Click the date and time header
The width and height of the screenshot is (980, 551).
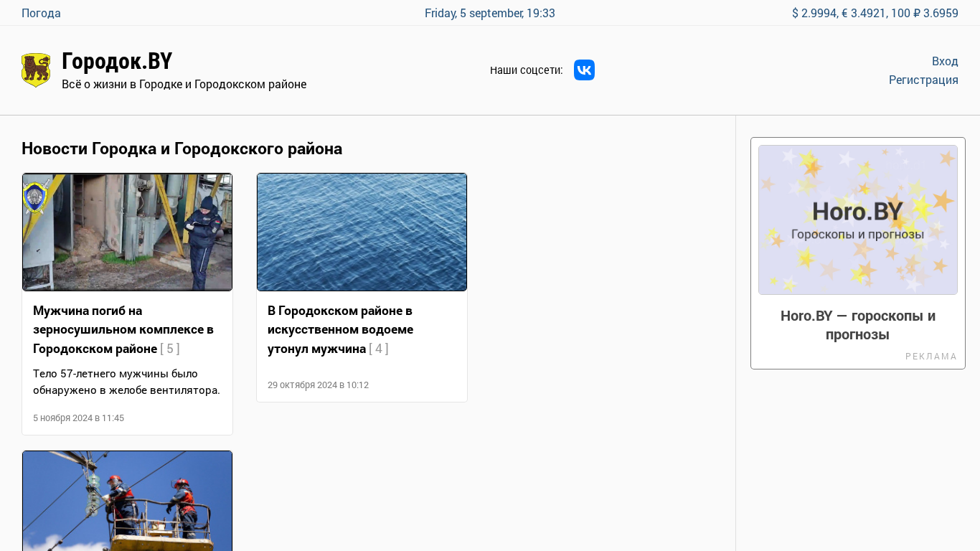click(490, 13)
